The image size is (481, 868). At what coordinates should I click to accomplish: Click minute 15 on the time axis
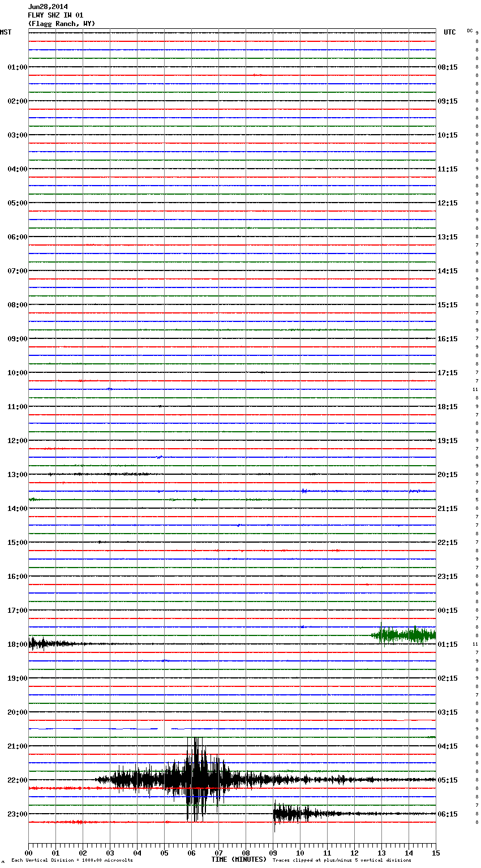click(x=436, y=853)
